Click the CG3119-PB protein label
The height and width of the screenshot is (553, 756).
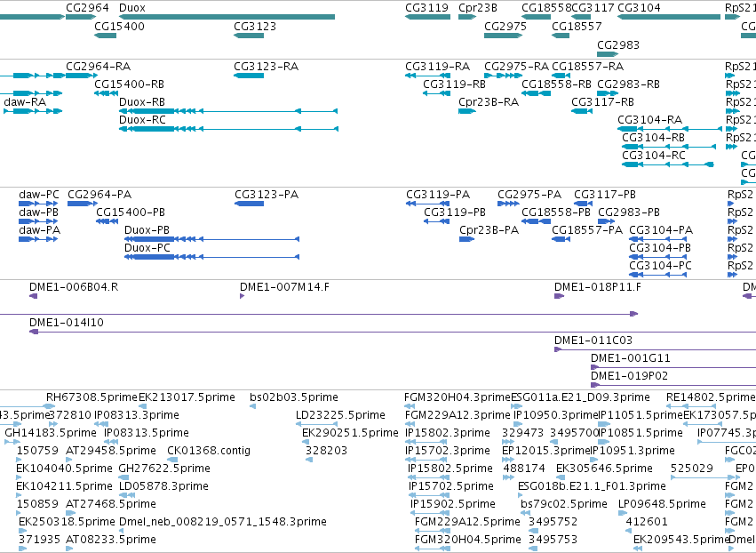coord(455,212)
